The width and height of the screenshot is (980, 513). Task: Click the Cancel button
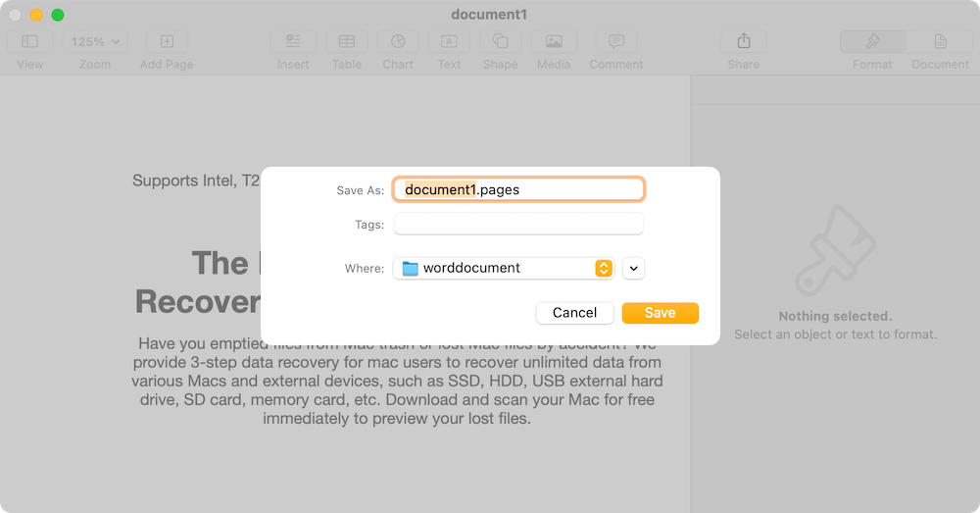point(574,313)
